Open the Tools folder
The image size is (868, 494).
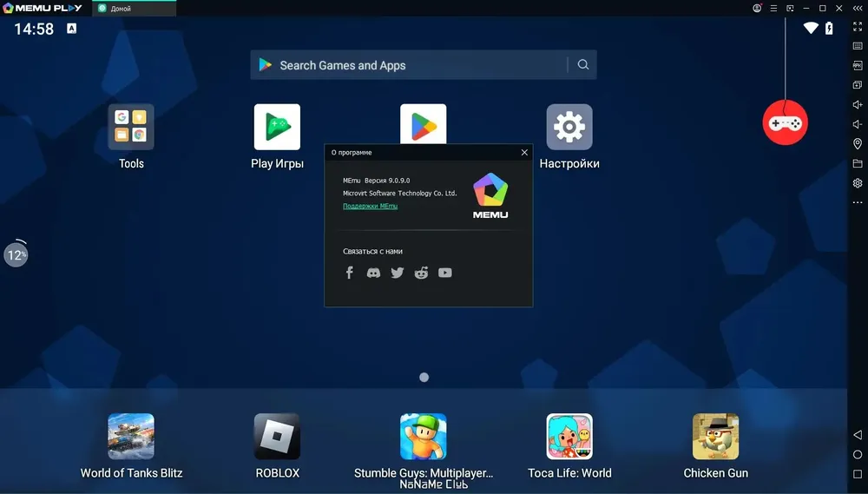pyautogui.click(x=131, y=127)
